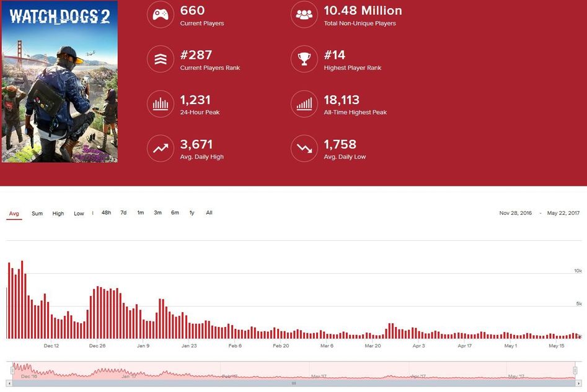
Task: Set chart range to 3m
Action: point(157,212)
